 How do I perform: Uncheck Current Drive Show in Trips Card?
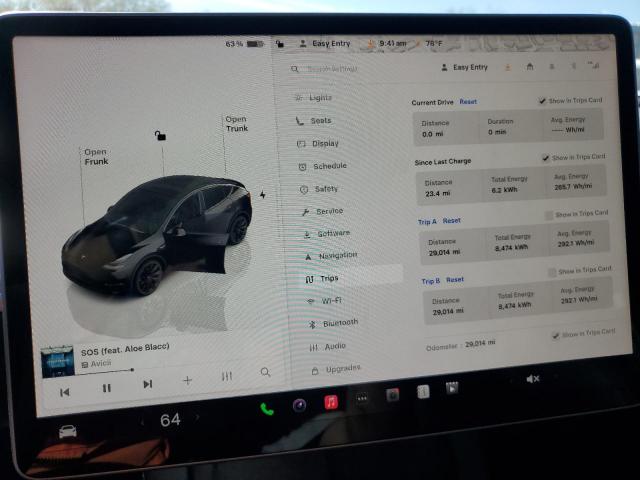[542, 101]
